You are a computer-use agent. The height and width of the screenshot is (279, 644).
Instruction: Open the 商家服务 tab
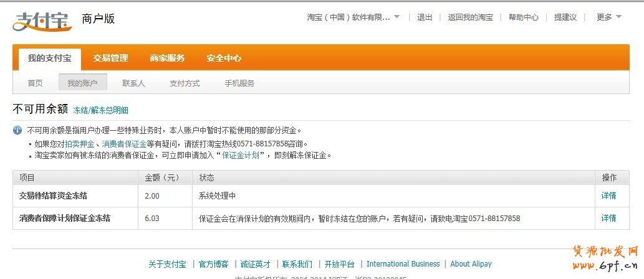click(x=167, y=58)
